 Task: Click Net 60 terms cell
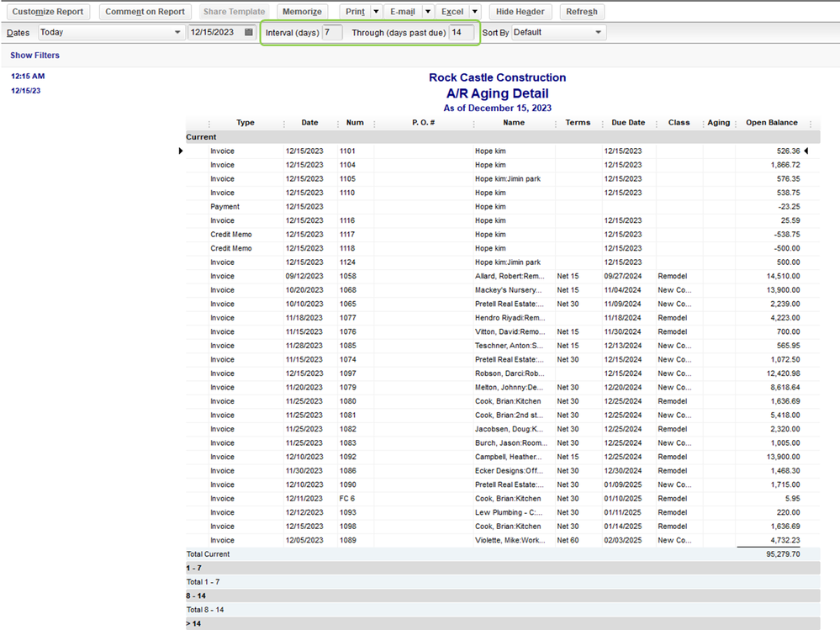[568, 541]
